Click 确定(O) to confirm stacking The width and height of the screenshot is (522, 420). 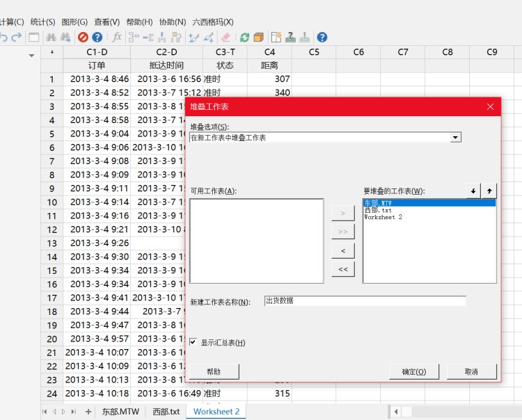(x=414, y=371)
